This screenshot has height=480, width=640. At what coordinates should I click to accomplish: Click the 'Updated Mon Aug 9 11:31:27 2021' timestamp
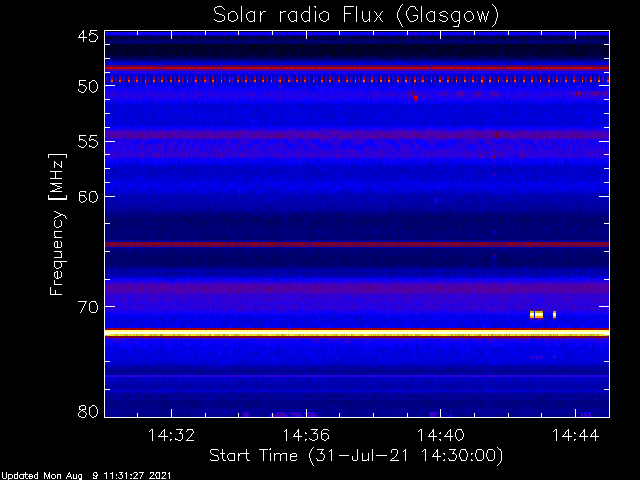pos(86,476)
